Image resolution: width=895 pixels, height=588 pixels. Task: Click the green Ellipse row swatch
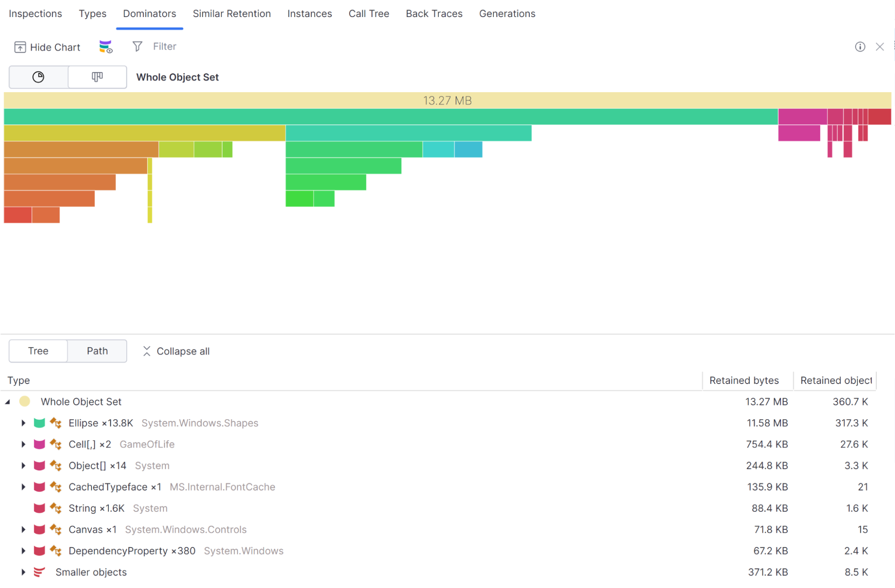39,423
